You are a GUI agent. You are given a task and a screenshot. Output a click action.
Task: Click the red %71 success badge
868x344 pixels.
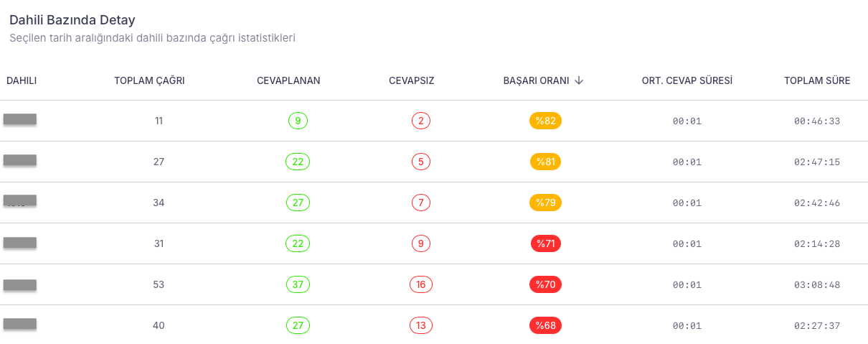pos(545,243)
